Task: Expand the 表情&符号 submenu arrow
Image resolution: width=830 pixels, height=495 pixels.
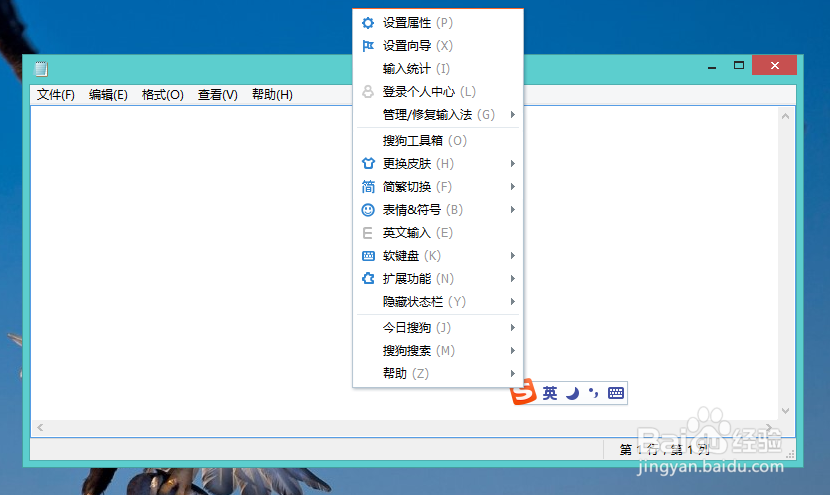Action: point(512,210)
